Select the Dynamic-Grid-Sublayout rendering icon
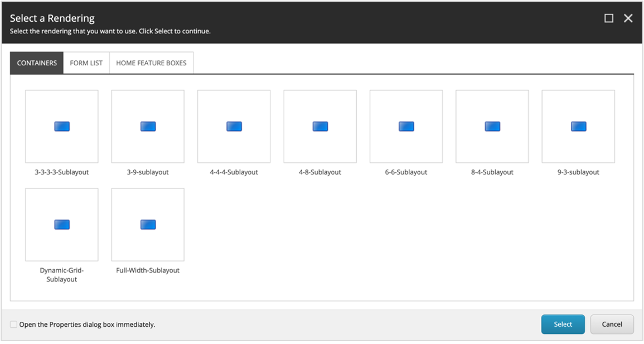 61,224
